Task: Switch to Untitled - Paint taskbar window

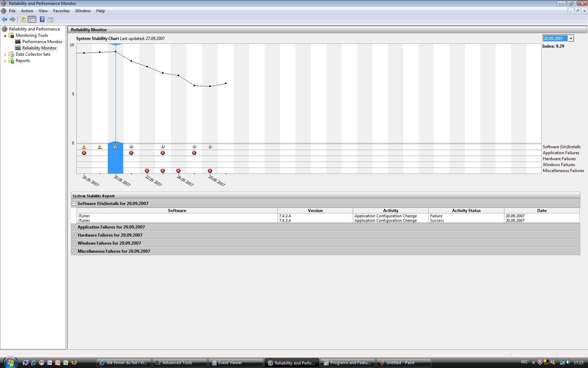Action: point(404,363)
